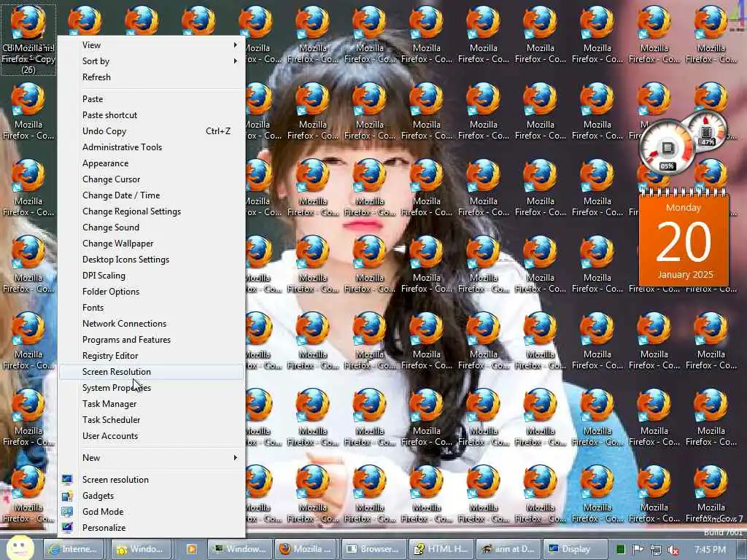Image resolution: width=747 pixels, height=560 pixels.
Task: Open the Start menu smiley orb
Action: pyautogui.click(x=20, y=548)
